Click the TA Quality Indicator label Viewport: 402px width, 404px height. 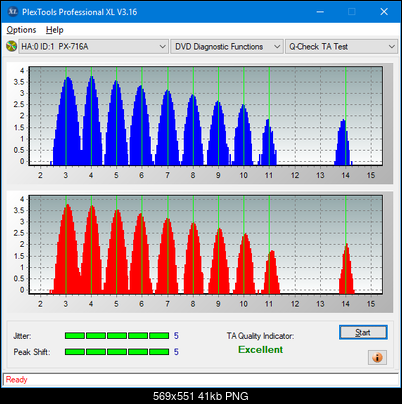pyautogui.click(x=260, y=336)
